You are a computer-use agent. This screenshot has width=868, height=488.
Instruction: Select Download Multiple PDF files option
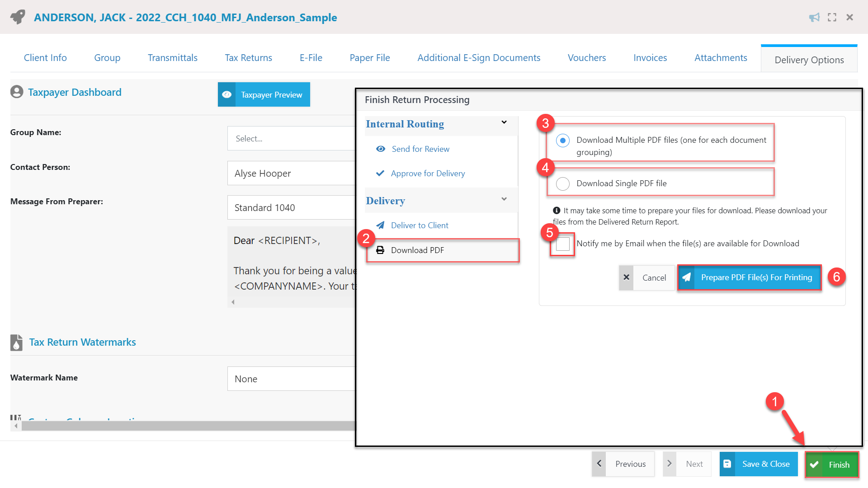(562, 141)
